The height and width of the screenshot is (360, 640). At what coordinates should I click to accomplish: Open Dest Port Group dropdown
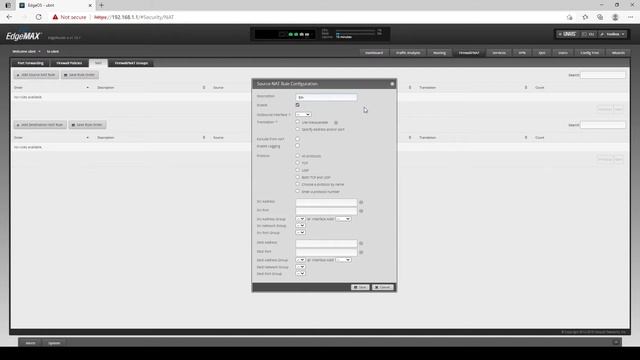pos(300,273)
